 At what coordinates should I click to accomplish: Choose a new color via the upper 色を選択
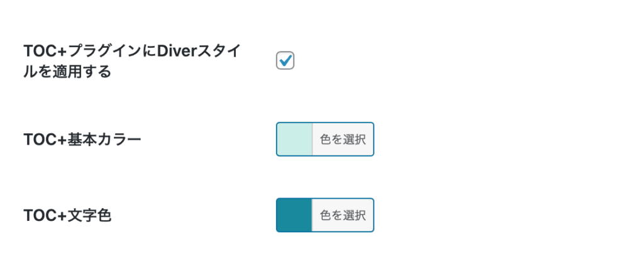[343, 139]
